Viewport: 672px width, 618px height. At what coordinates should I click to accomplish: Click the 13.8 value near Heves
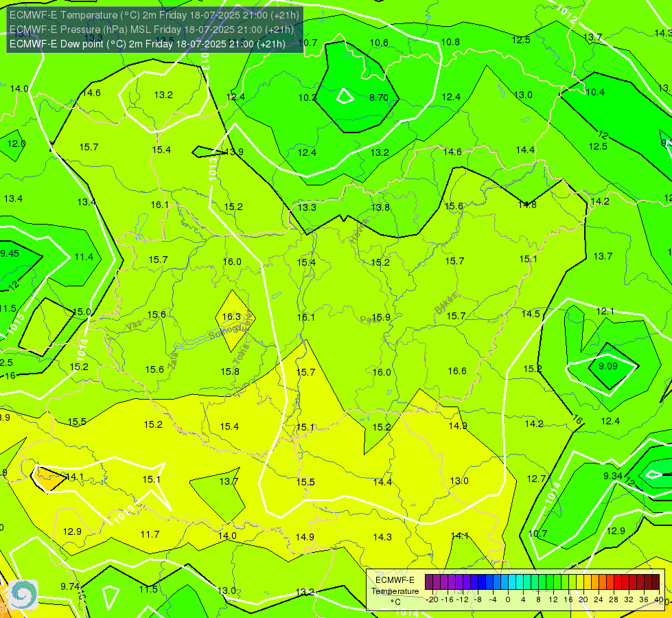[380, 207]
